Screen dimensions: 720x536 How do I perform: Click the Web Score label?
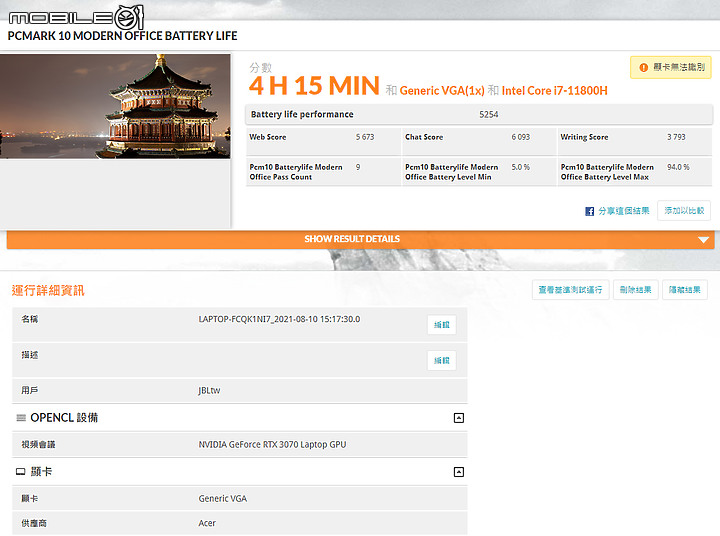[268, 137]
